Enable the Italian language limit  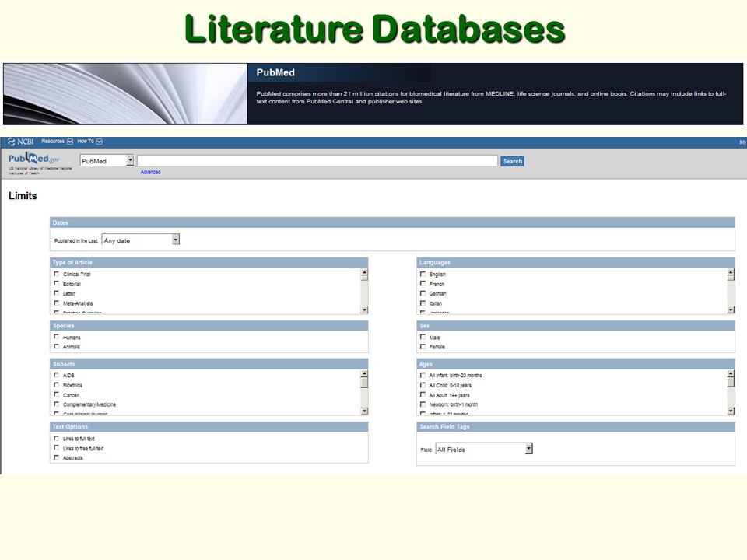point(423,303)
